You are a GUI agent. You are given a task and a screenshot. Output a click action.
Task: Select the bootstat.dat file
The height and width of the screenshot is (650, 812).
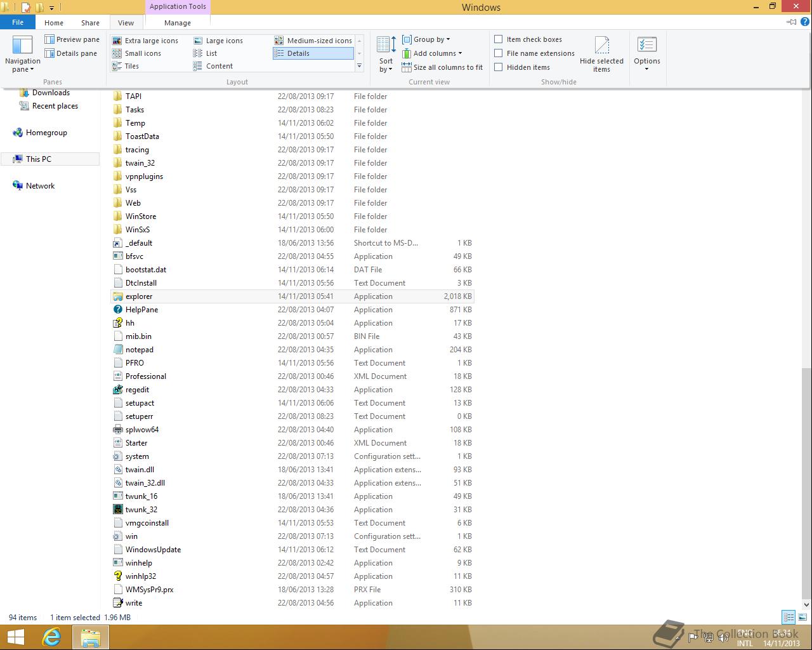292,270
